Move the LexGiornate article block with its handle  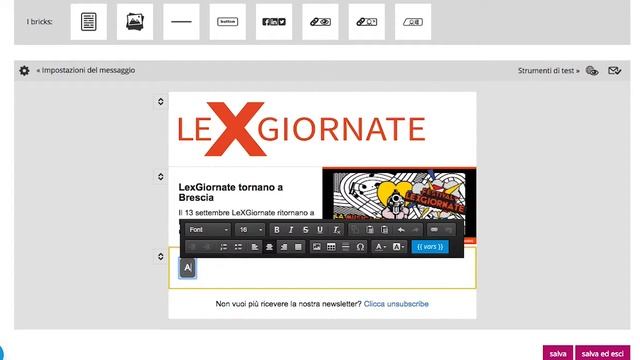point(160,176)
